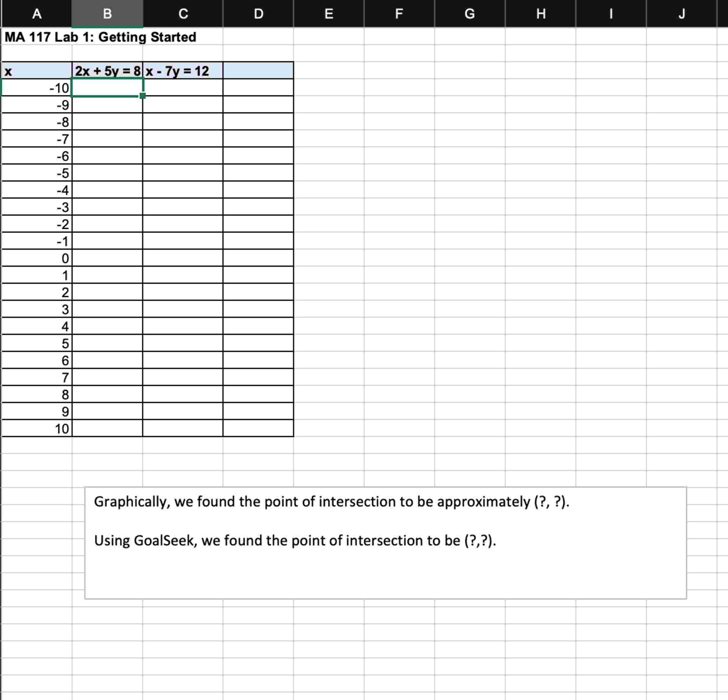Select column header C
Viewport: 728px width, 700px height.
183,14
